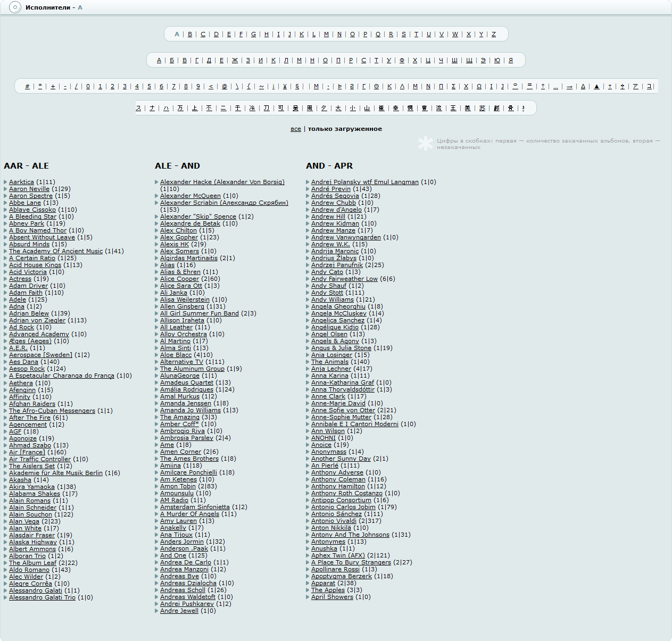Open the Aarktica artist page
The height and width of the screenshot is (641, 672).
(21, 182)
